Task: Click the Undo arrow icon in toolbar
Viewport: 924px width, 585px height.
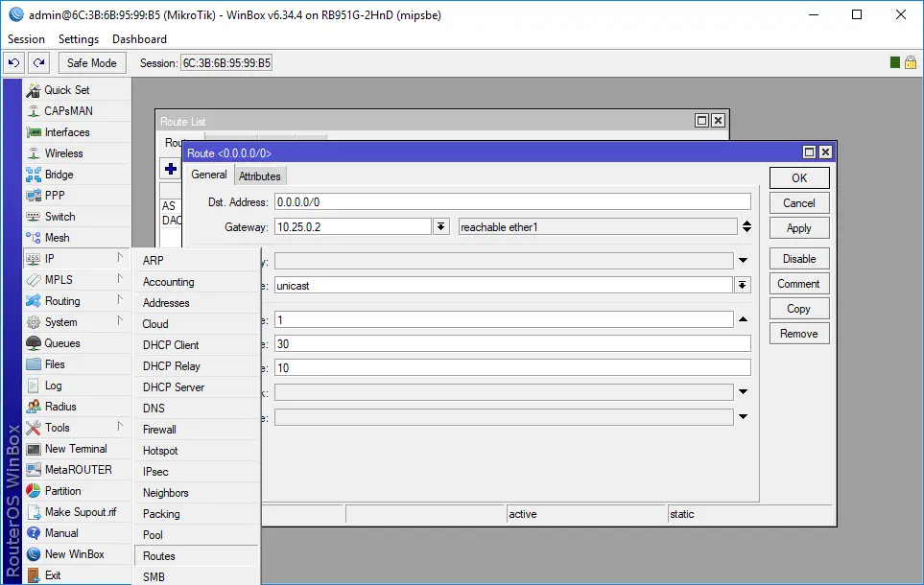Action: pyautogui.click(x=13, y=62)
